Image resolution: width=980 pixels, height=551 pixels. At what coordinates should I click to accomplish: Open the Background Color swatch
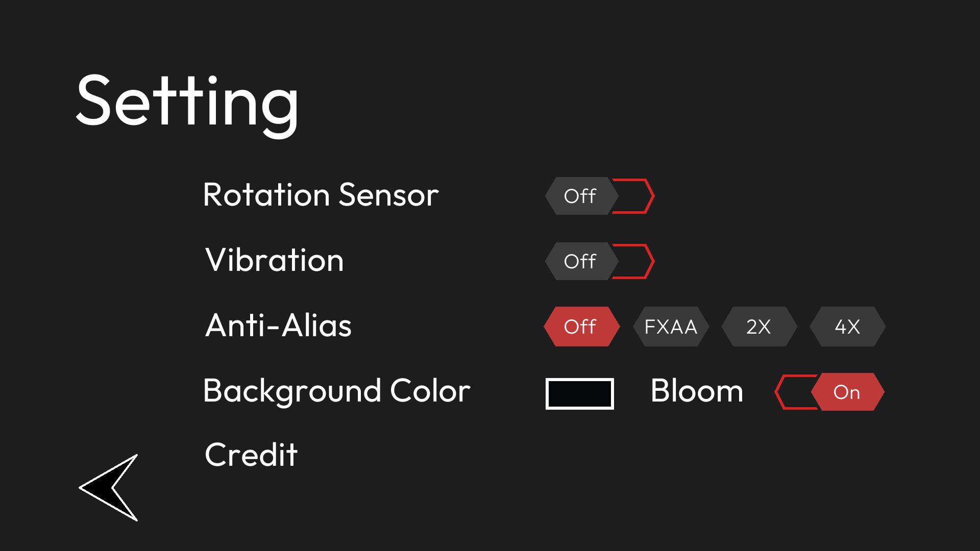pos(579,393)
